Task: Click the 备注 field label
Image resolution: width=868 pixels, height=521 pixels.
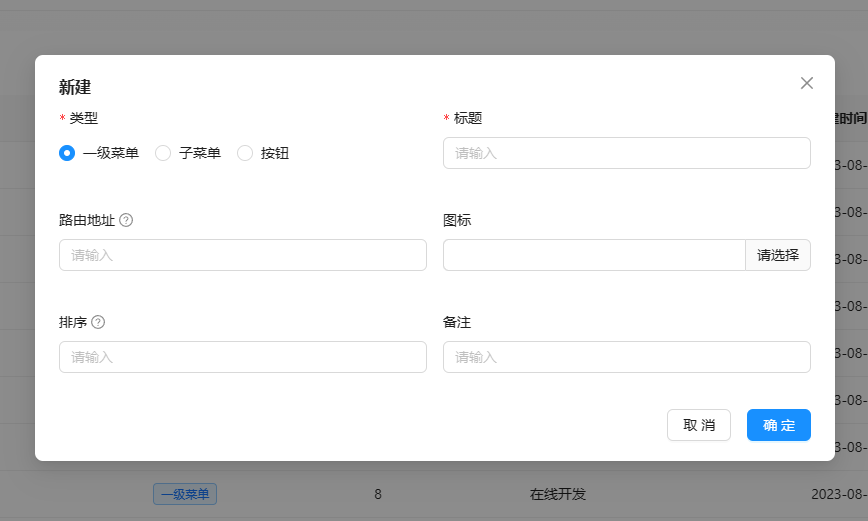Action: 457,322
